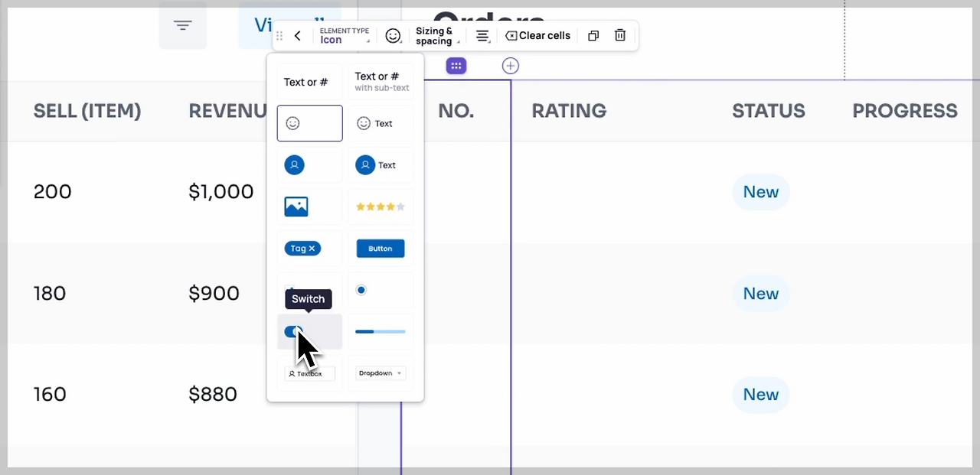Click the 'New' status tag in the $880 row
The width and height of the screenshot is (980, 475).
761,395
